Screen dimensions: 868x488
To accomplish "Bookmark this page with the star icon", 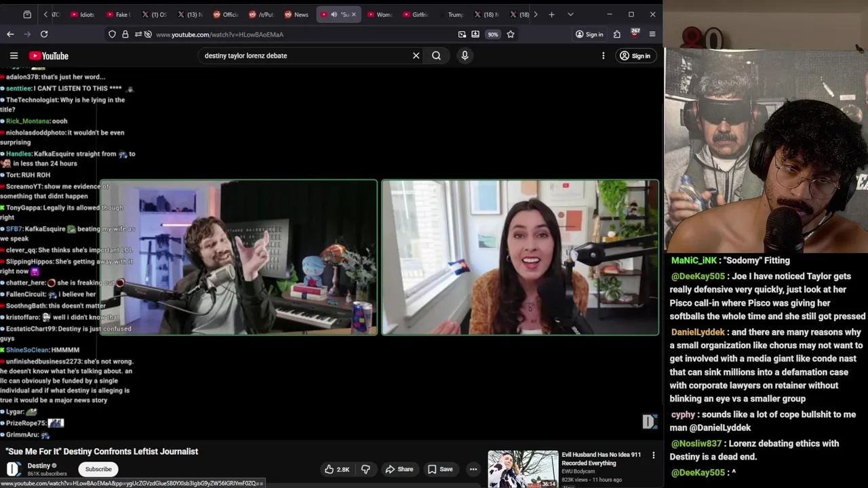I will (x=511, y=35).
